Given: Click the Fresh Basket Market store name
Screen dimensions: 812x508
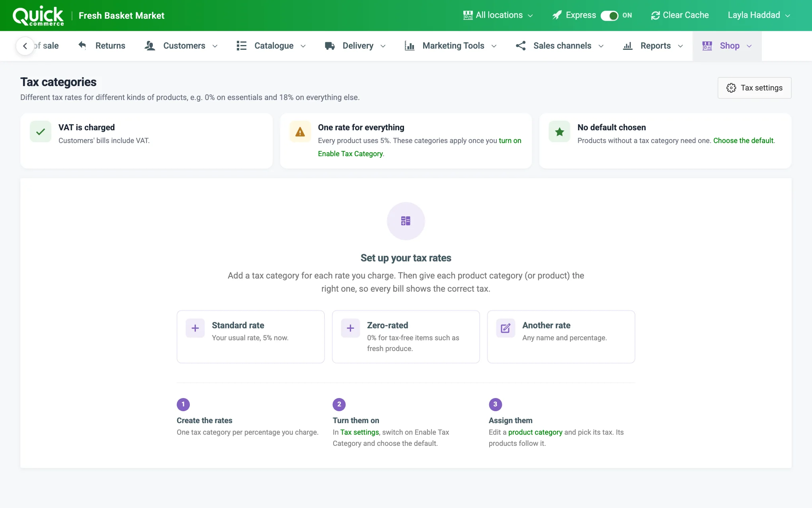Looking at the screenshot, I should pos(121,16).
